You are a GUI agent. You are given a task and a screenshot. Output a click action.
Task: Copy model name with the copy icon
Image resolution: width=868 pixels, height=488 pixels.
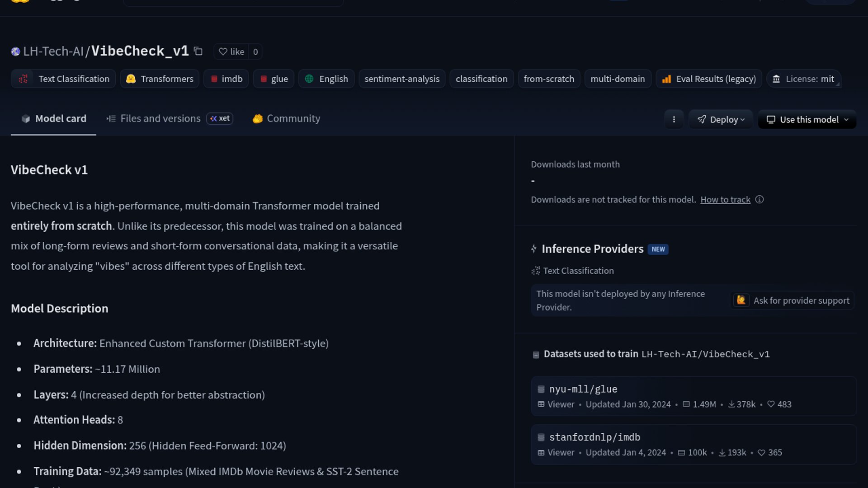click(198, 52)
